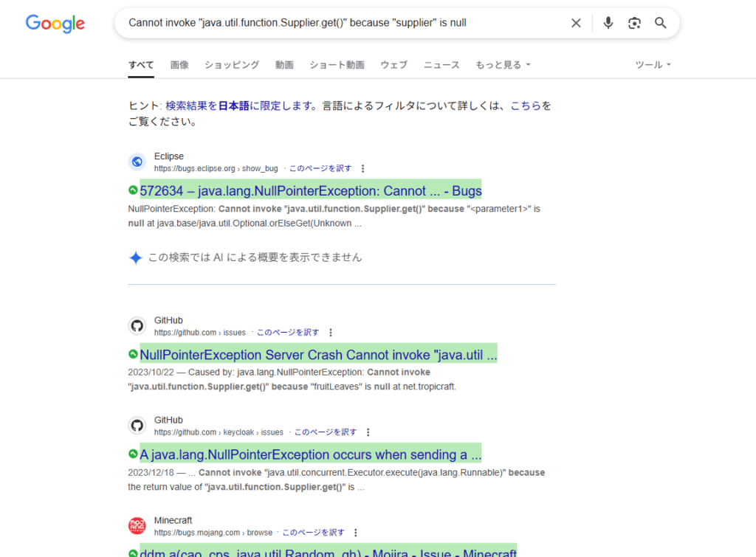Viewport: 756px width, 557px height.
Task: Open three-dot menu for Eclipse result
Action: pos(362,169)
